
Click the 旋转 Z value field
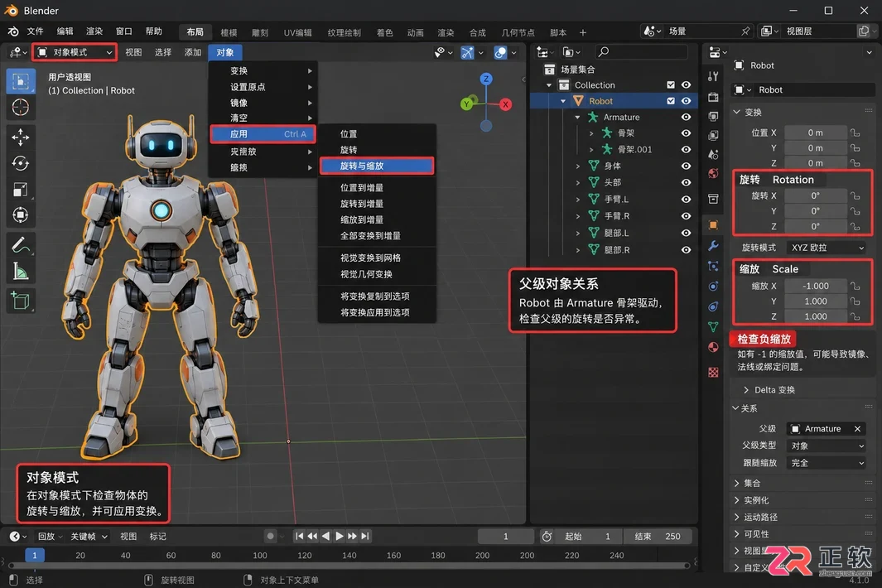pyautogui.click(x=816, y=226)
